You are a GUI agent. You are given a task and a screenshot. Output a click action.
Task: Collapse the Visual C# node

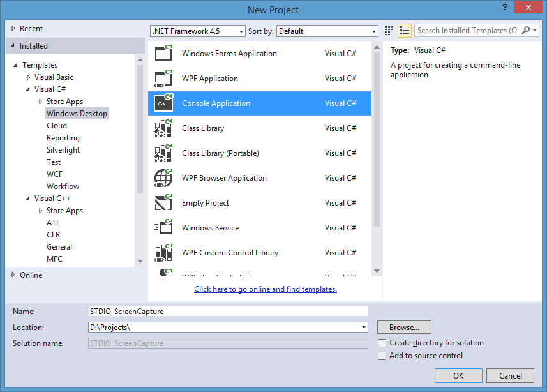coord(27,89)
